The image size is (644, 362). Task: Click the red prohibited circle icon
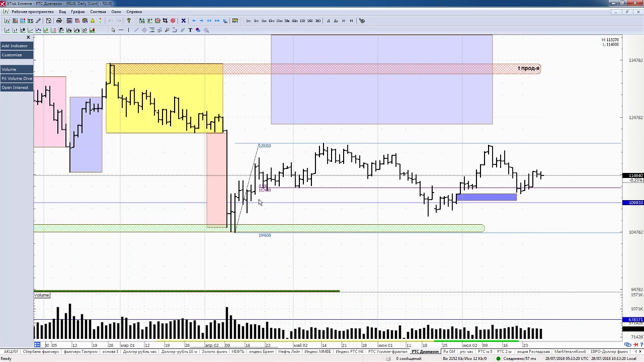(173, 21)
